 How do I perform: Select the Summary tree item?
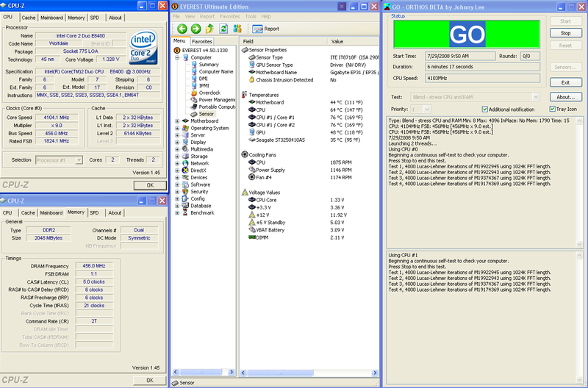click(x=209, y=65)
